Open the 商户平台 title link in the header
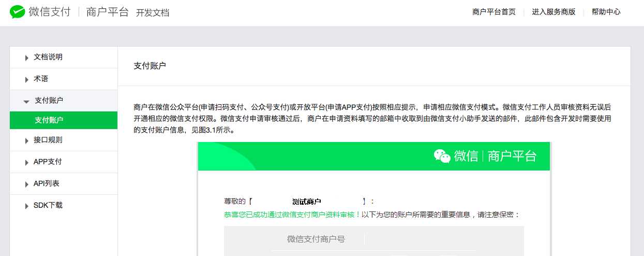The width and height of the screenshot is (644, 256). [108, 12]
